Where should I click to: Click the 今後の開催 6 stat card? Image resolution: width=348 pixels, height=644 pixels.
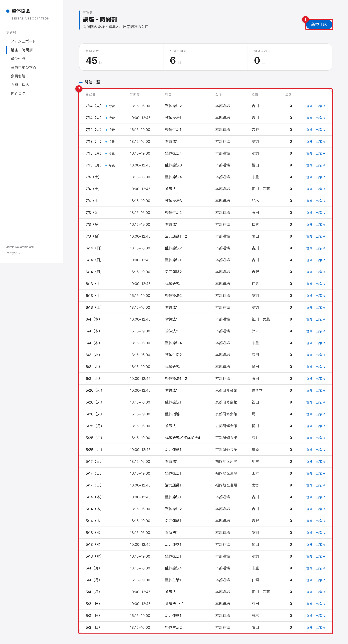(205, 57)
